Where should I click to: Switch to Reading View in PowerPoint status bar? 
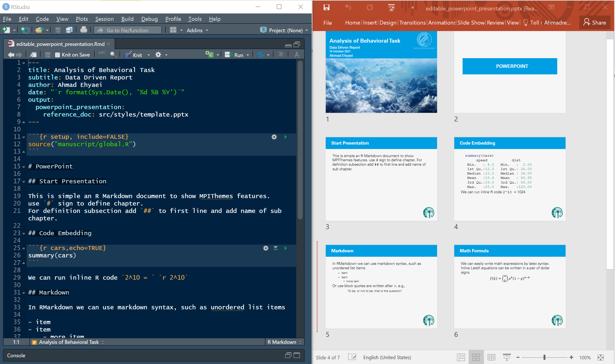pos(491,357)
